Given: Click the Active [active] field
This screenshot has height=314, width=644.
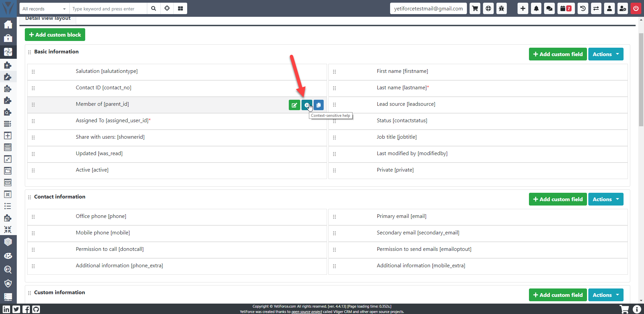Looking at the screenshot, I should coord(177,170).
